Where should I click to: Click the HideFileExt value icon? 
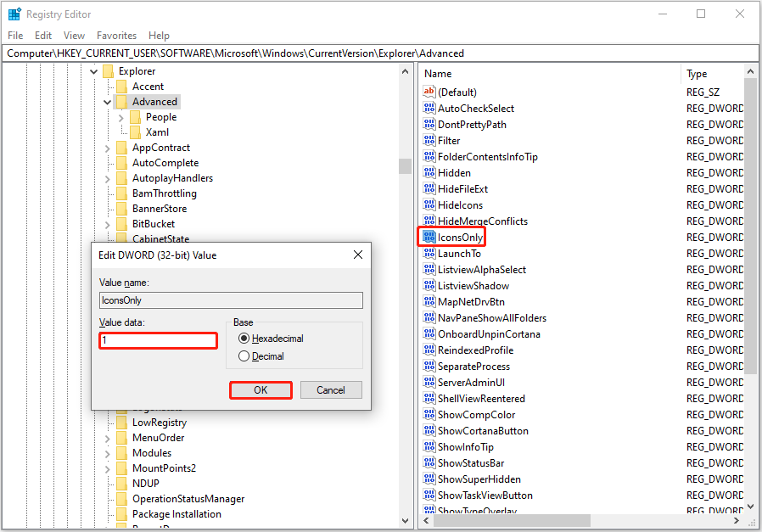[430, 188]
